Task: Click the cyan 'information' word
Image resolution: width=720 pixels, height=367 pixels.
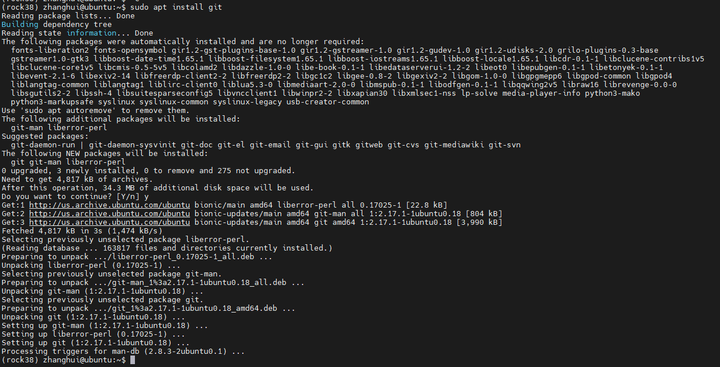Action: coord(91,33)
